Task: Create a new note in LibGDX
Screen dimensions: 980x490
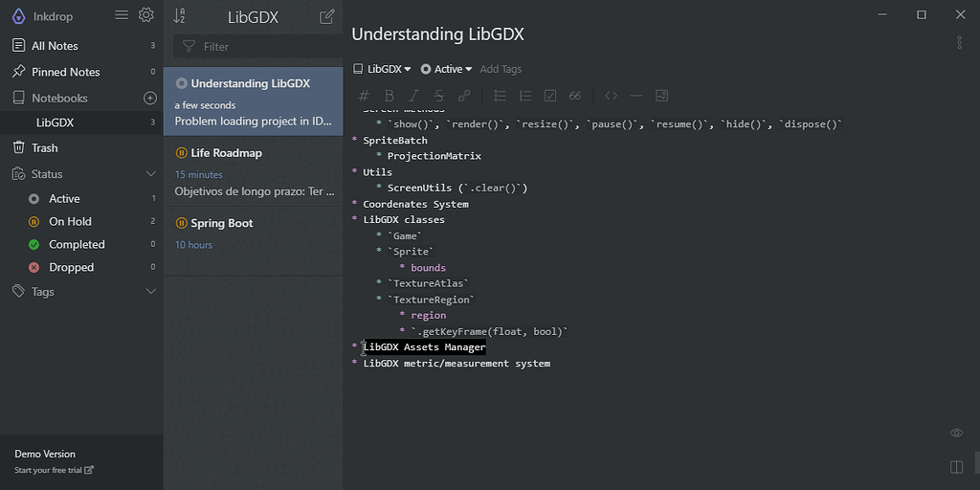Action: (x=327, y=17)
